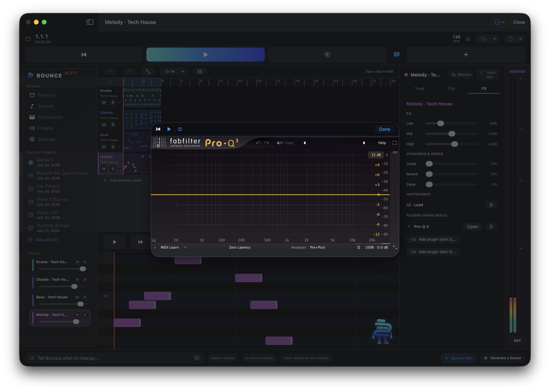The image size is (550, 392).
Task: Click the Bounce button in inspector
Action: 461,75
